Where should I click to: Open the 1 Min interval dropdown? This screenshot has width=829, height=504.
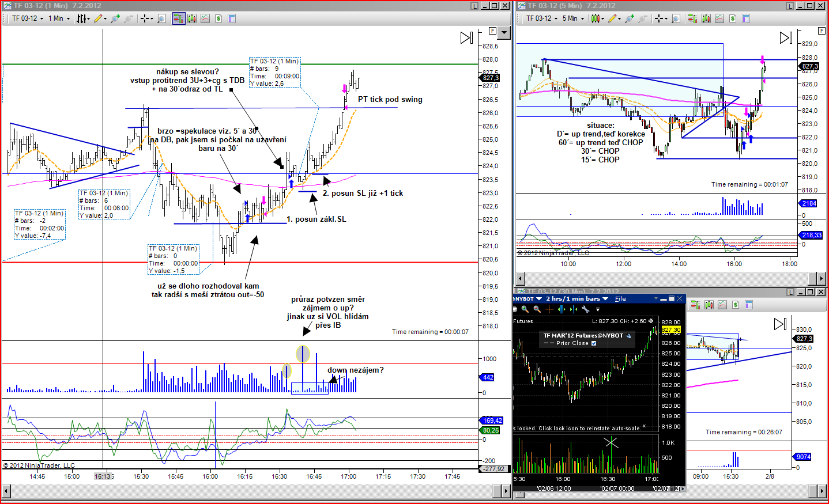point(59,18)
